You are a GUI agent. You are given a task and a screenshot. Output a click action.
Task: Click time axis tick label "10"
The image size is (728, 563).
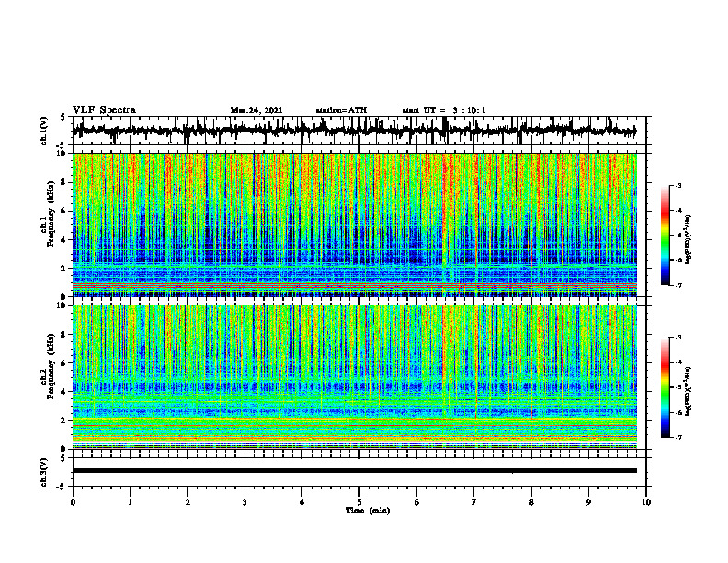646,502
